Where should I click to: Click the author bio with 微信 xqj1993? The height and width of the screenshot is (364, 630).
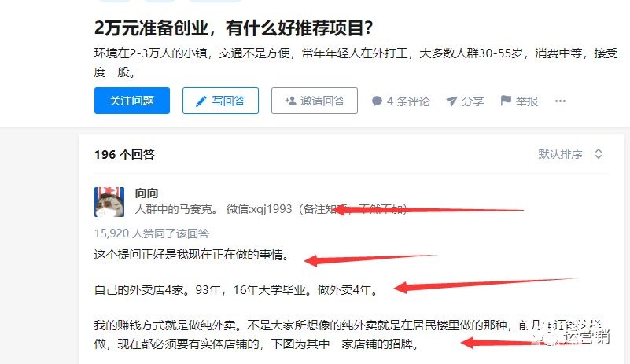[271, 209]
